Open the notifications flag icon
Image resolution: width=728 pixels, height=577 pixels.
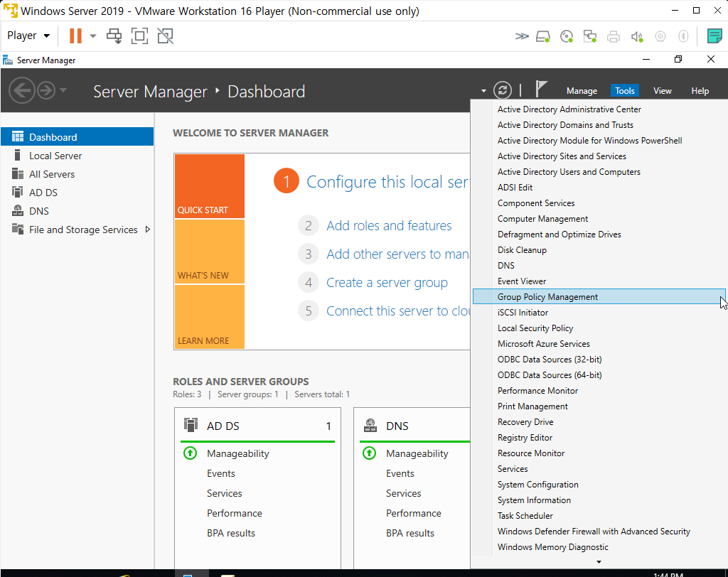(541, 89)
